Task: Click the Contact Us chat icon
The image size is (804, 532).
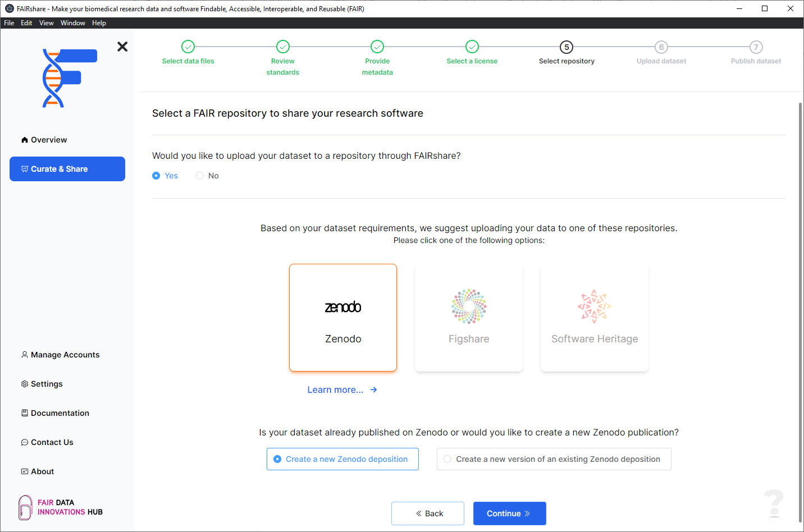Action: pyautogui.click(x=25, y=442)
